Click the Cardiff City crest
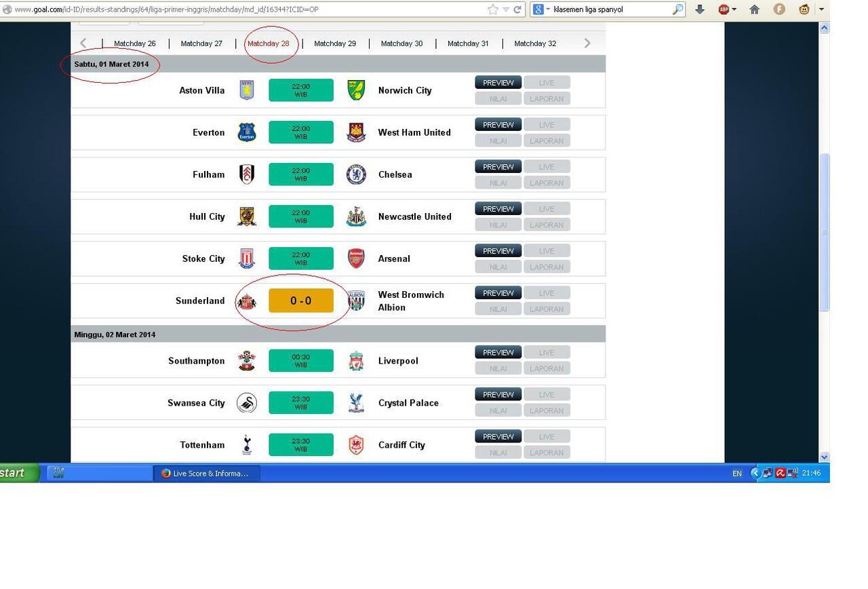 tap(356, 445)
